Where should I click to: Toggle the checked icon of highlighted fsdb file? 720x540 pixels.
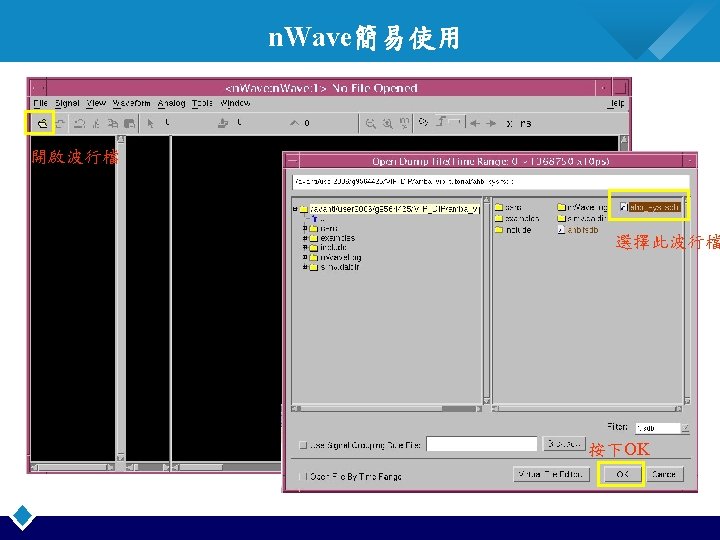click(x=624, y=207)
